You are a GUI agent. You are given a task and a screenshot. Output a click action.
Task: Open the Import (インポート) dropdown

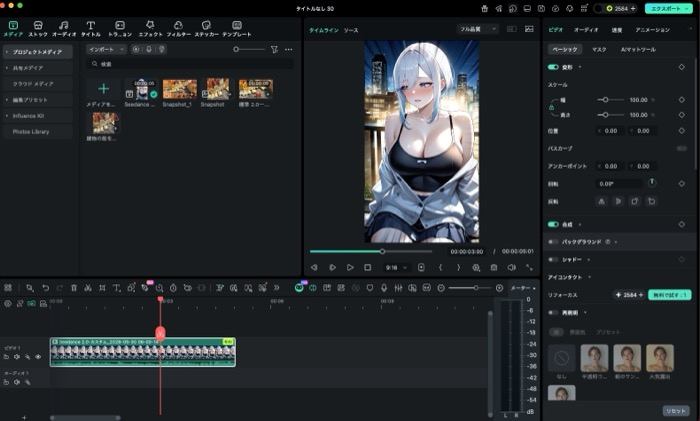coord(106,50)
